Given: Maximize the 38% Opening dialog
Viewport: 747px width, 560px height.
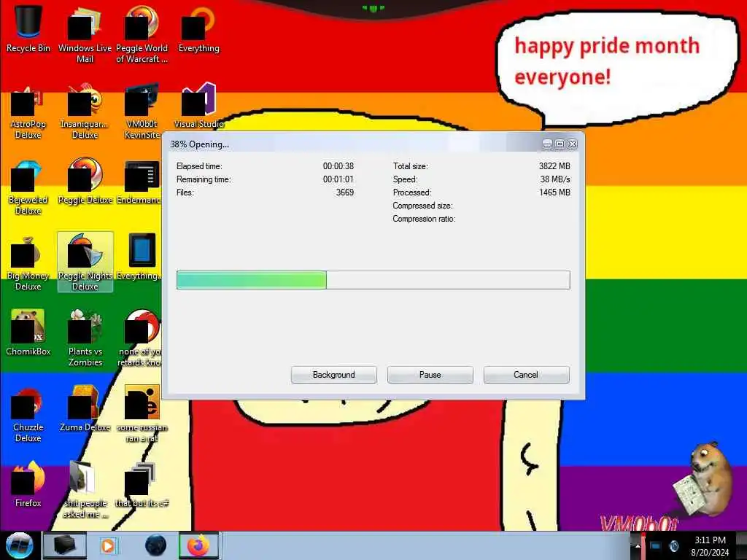Looking at the screenshot, I should 560,144.
